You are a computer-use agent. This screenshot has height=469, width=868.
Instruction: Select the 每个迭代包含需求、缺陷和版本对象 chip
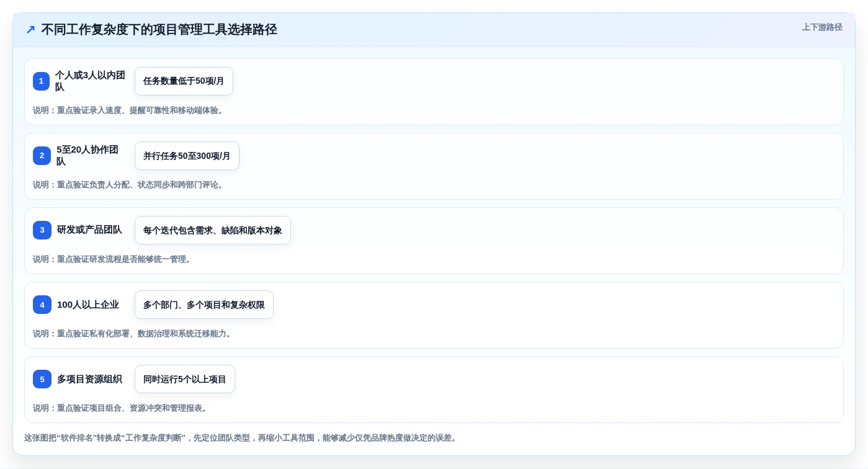coord(213,230)
